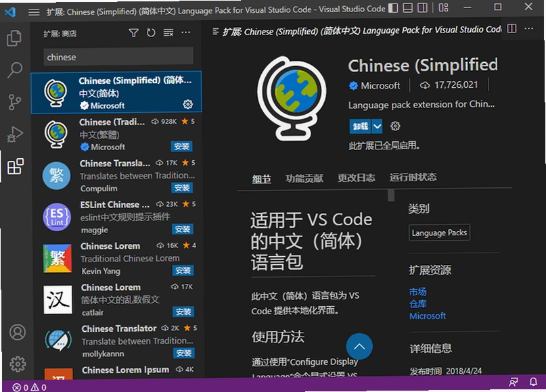
Task: Open the Explorer view in activity bar
Action: 14,38
